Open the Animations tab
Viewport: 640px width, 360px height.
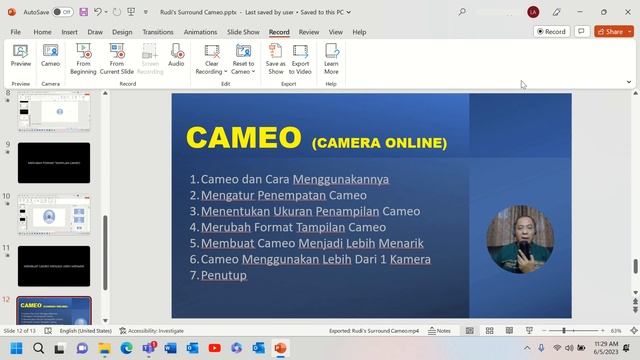click(200, 32)
